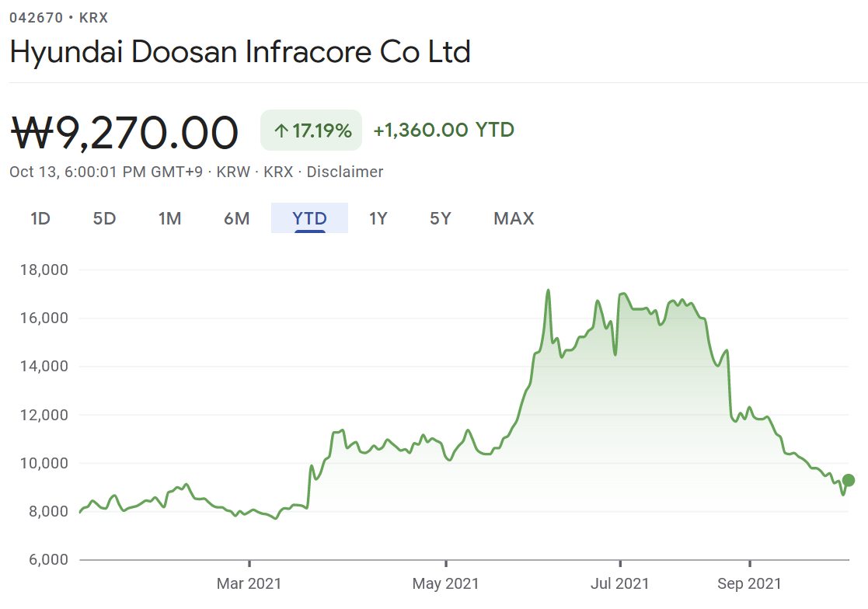The width and height of the screenshot is (868, 609).
Task: Click the 17.19% change badge
Action: pos(312,130)
